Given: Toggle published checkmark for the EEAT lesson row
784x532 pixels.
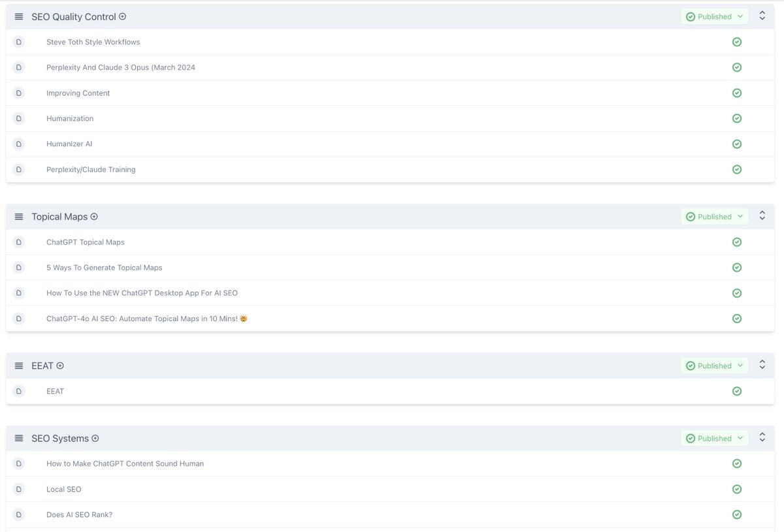Looking at the screenshot, I should point(737,391).
